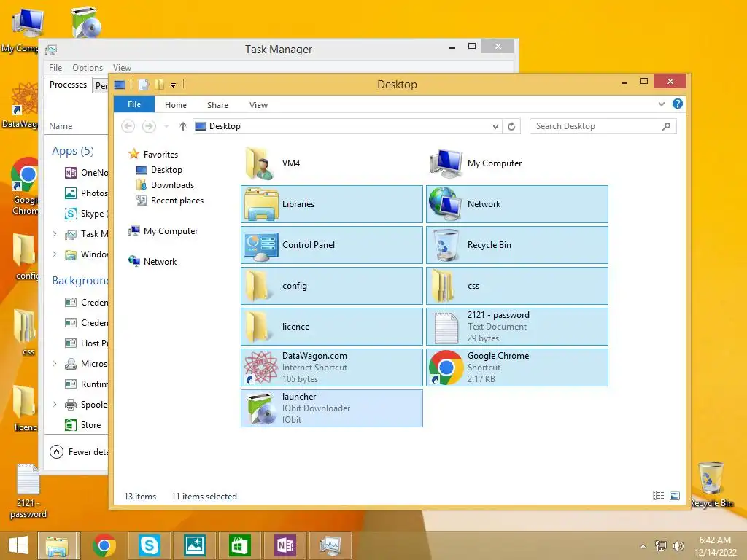This screenshot has height=560, width=747.
Task: Go up one folder level
Action: click(x=183, y=126)
